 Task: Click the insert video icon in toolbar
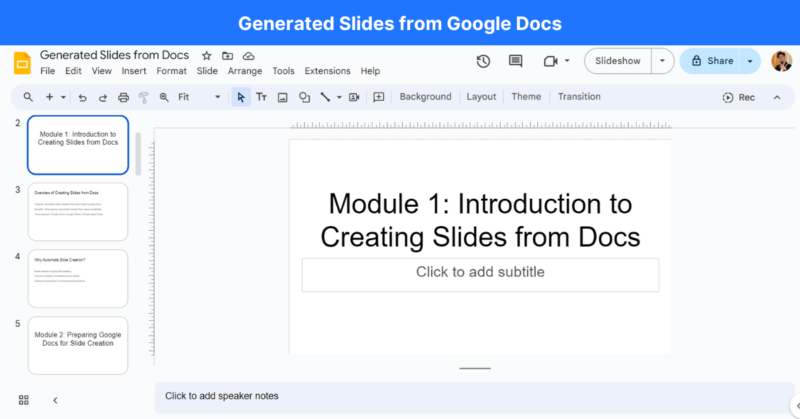click(354, 97)
